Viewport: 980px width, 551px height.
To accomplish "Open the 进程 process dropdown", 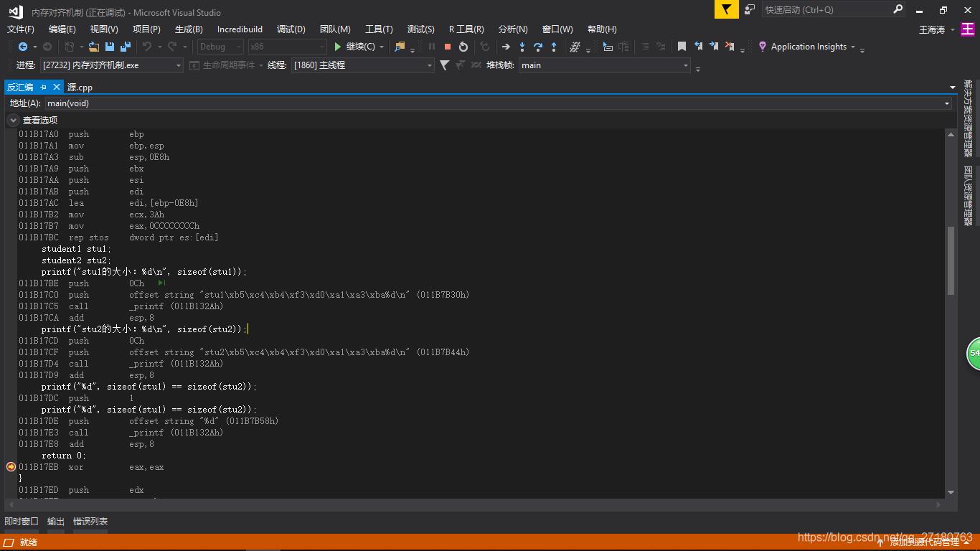I will point(111,65).
